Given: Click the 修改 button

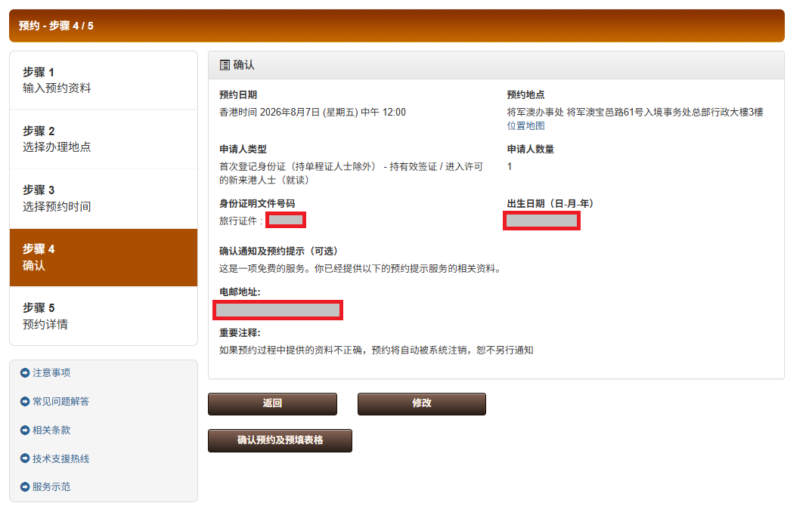Looking at the screenshot, I should (422, 404).
